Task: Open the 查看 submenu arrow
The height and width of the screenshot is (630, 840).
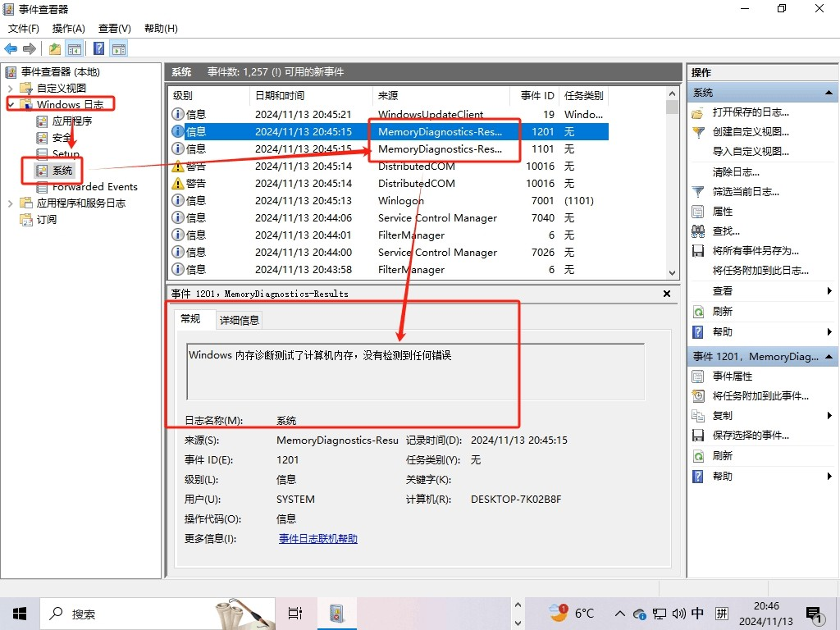Action: pos(829,290)
